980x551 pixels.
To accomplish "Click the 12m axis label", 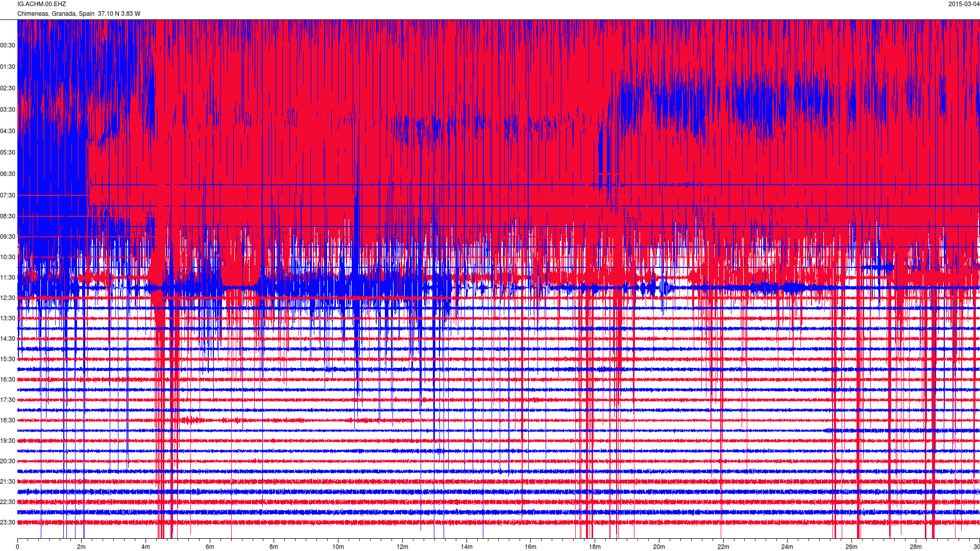I will click(402, 547).
